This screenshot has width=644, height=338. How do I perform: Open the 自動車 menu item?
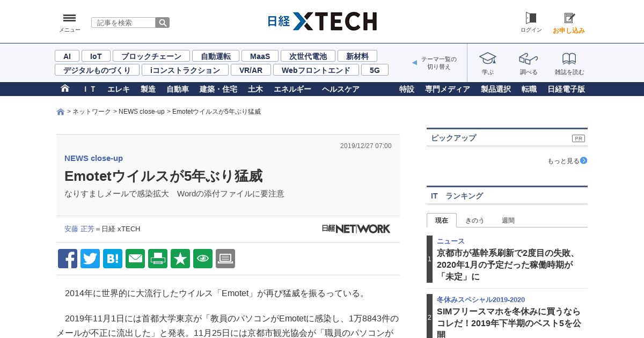(178, 89)
